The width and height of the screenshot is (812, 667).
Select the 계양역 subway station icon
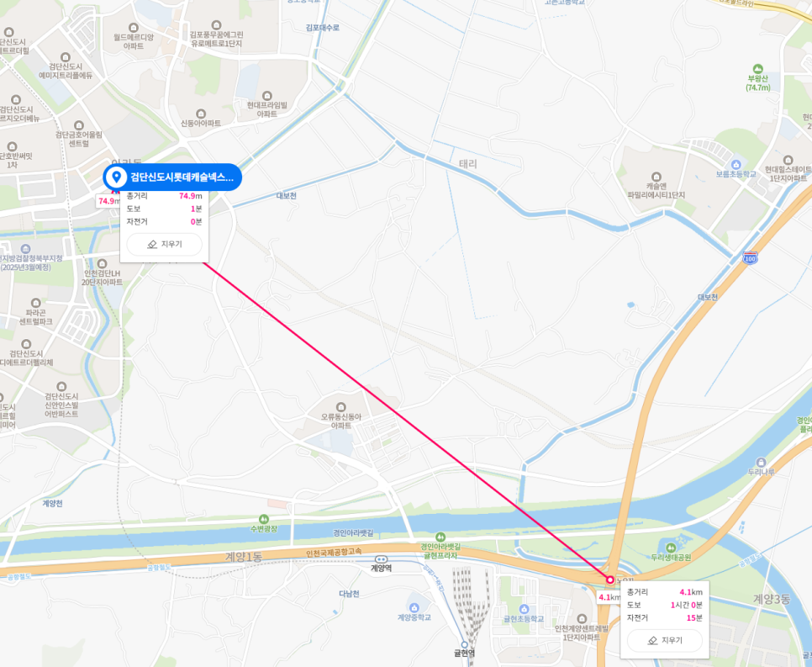click(381, 559)
